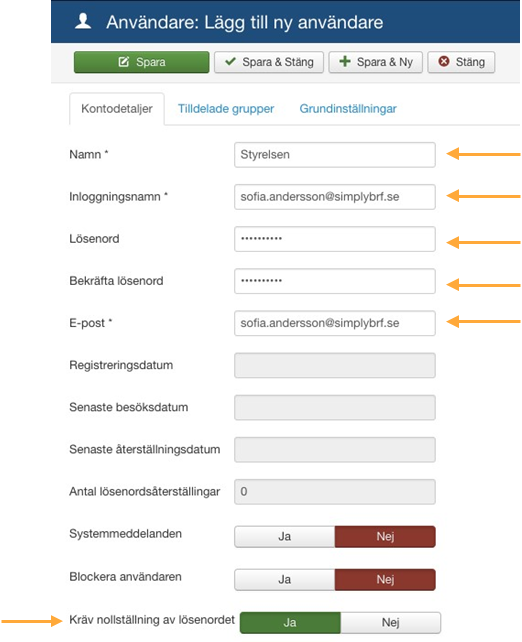Click the green plus icon
This screenshot has height=642, width=522.
345,61
